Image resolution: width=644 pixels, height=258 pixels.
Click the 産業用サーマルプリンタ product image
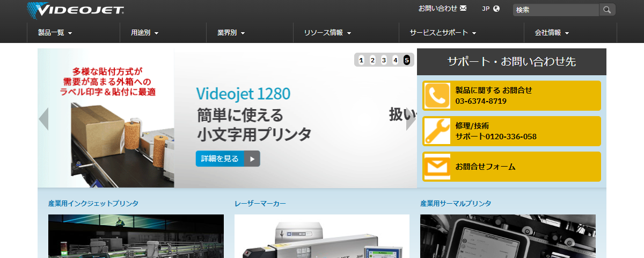508,236
